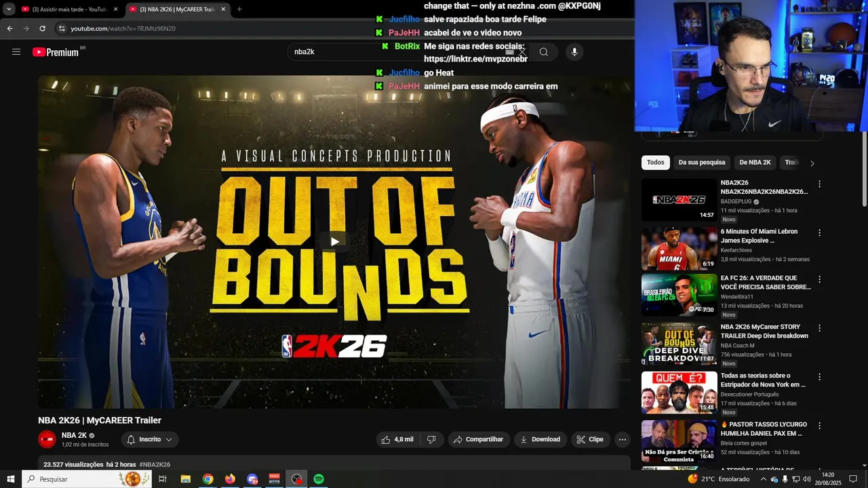Open options for the EA FC 26 video

coord(819,279)
